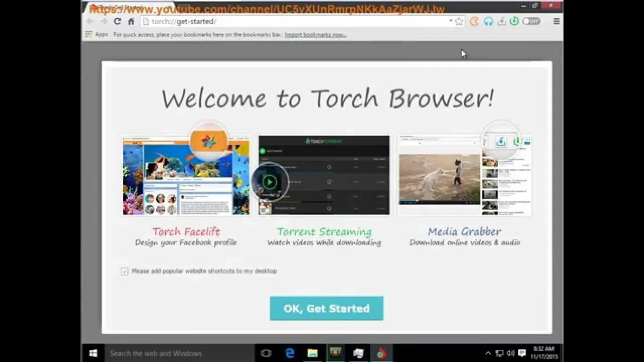Click the Torrent Streaming heading

[324, 232]
